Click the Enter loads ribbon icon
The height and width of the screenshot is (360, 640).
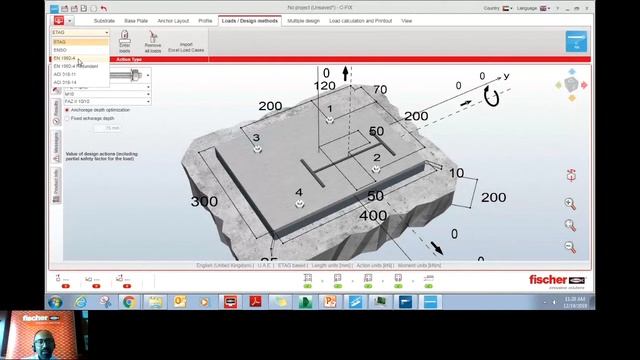[x=124, y=42]
